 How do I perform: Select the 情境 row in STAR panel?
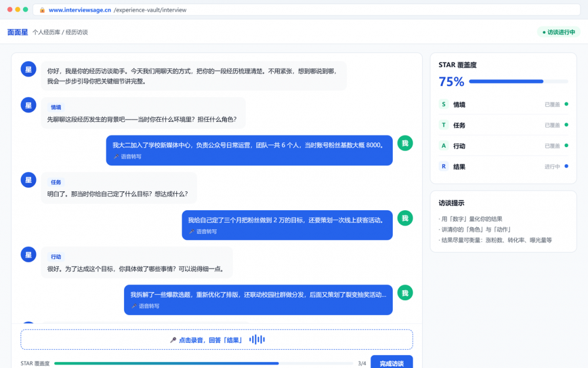[x=503, y=104]
